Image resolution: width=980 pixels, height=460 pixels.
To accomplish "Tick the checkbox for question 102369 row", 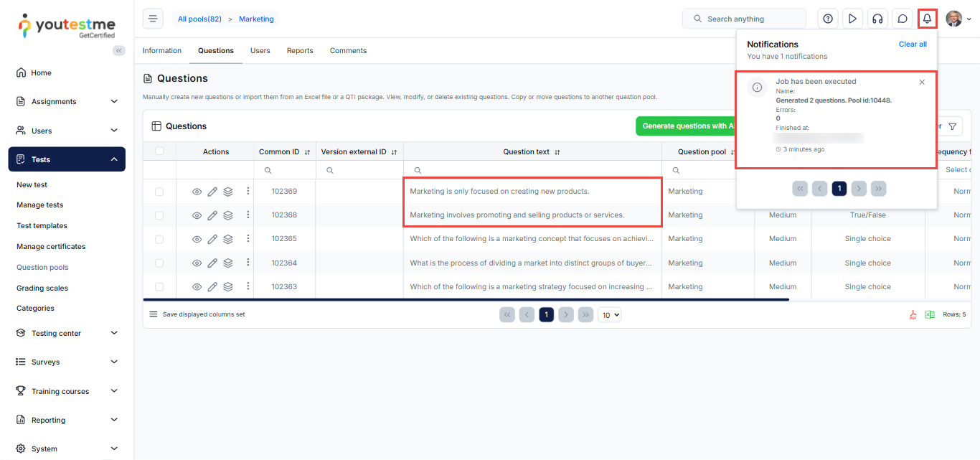I will coord(159,192).
